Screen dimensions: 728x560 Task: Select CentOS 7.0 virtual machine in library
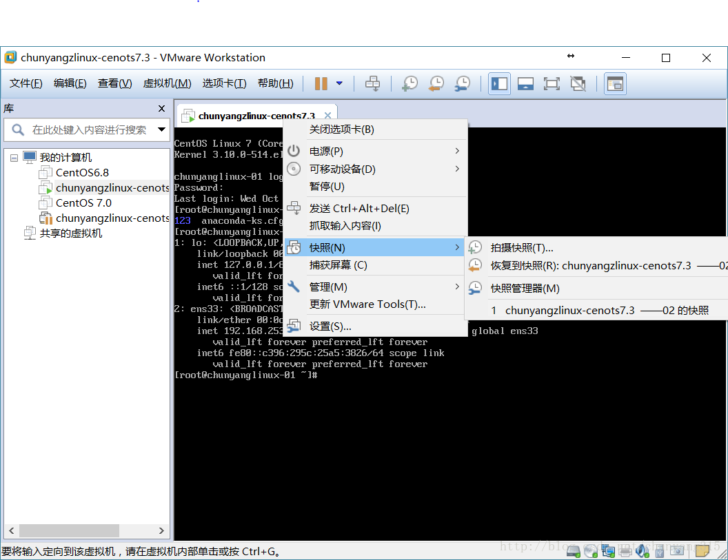83,203
